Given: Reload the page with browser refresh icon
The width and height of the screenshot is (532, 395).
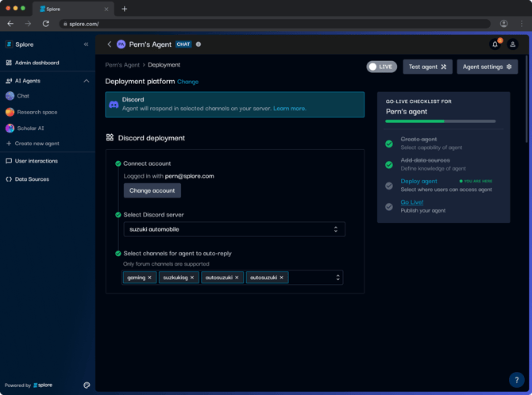Looking at the screenshot, I should click(x=46, y=24).
